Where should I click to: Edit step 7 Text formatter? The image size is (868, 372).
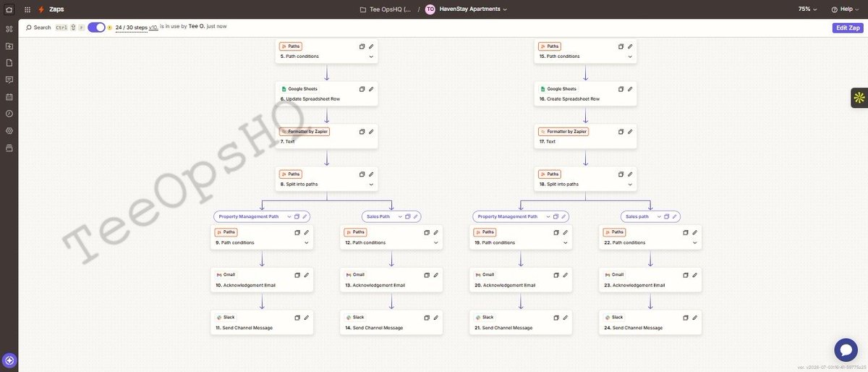tap(371, 132)
